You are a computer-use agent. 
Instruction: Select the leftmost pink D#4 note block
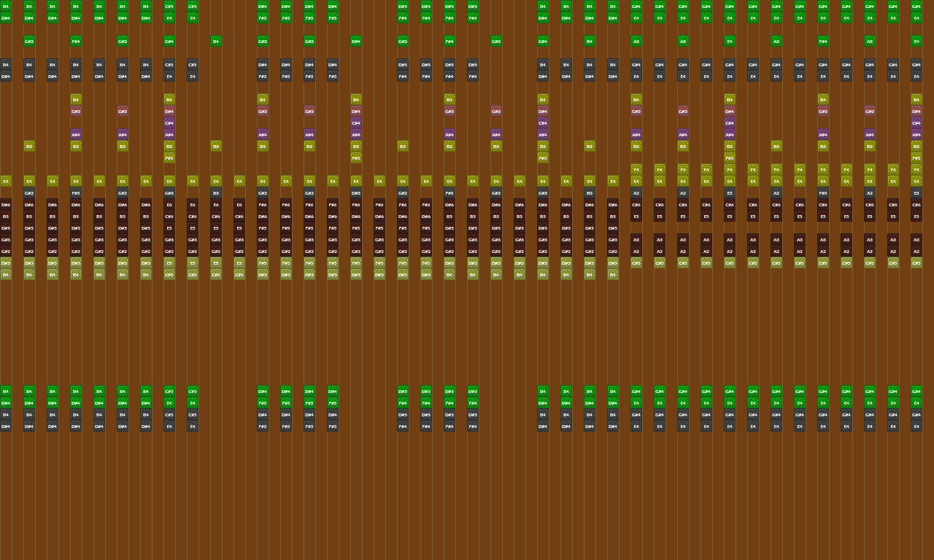pyautogui.click(x=169, y=111)
